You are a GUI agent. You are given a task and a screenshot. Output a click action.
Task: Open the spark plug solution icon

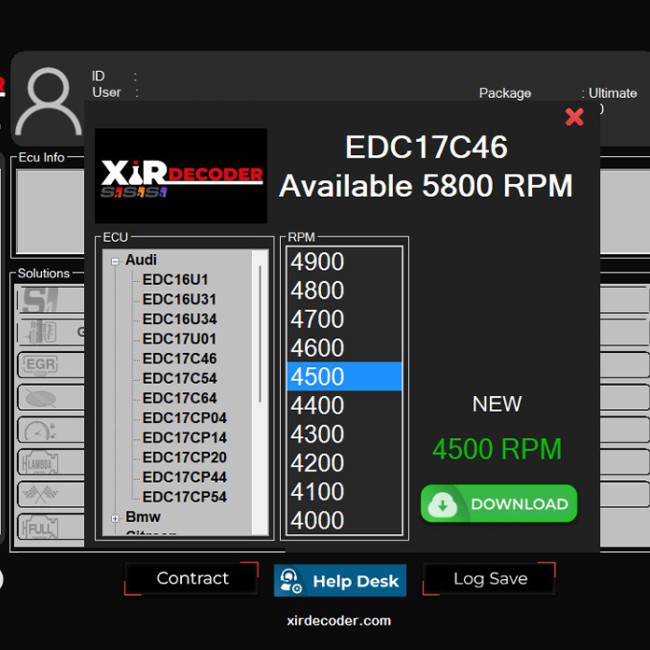tap(41, 332)
